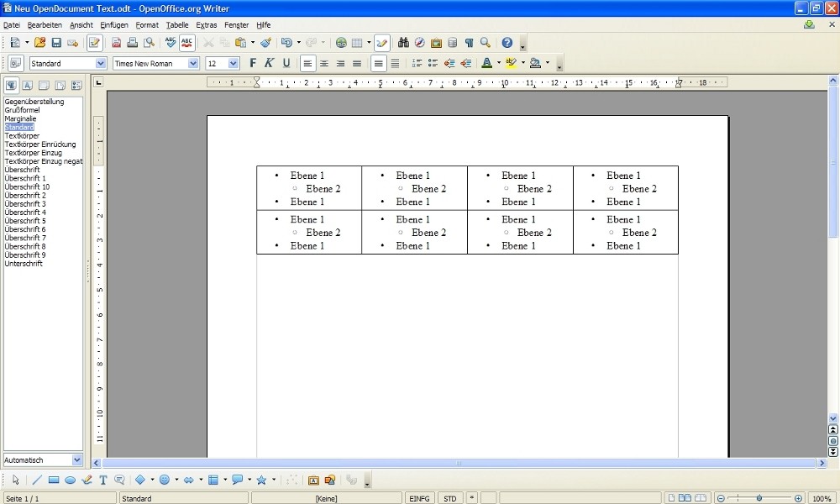Click the Format Paintbrush icon
Image resolution: width=840 pixels, height=504 pixels.
[265, 43]
